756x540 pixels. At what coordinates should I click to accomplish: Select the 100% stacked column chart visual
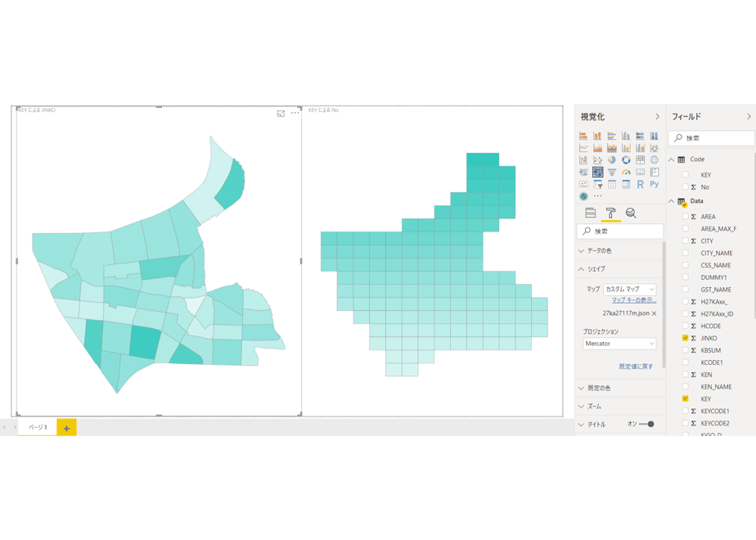[x=655, y=136]
